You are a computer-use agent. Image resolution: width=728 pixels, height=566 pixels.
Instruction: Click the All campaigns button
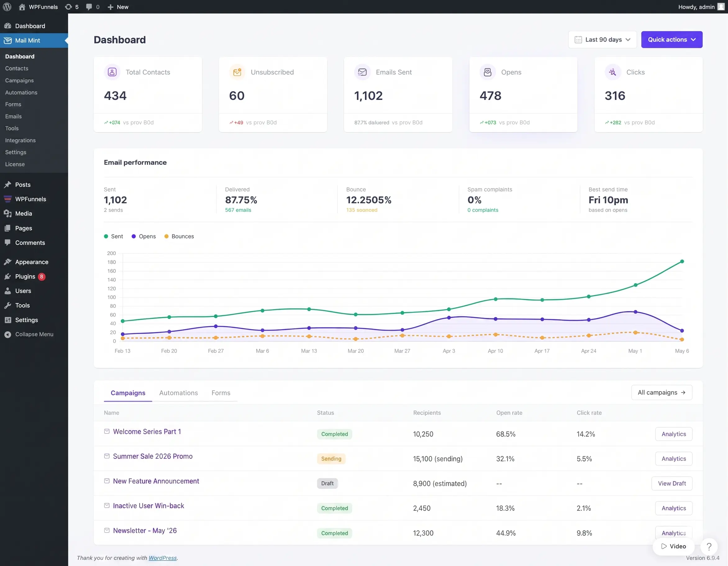click(662, 393)
